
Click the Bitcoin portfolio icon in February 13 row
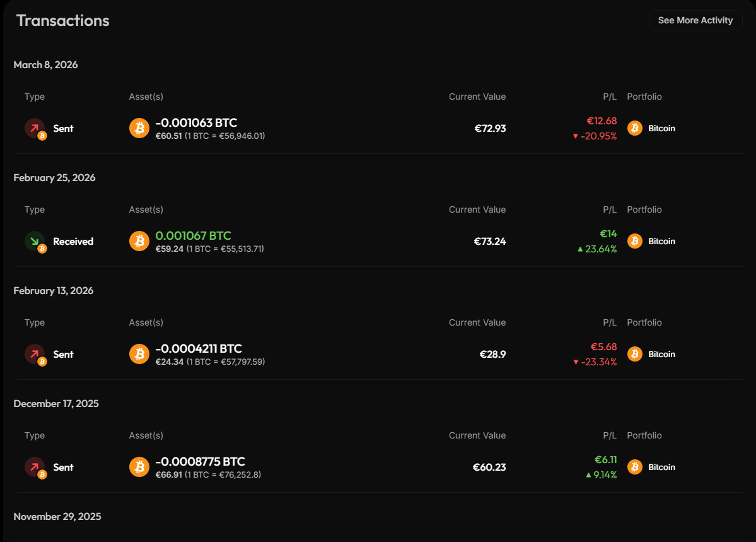pos(635,354)
